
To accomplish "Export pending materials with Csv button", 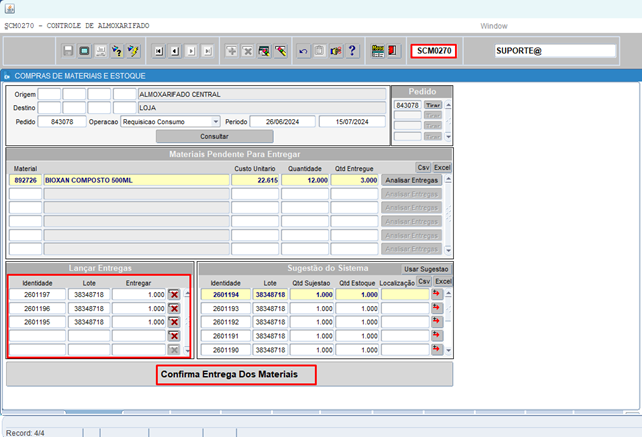I will click(x=423, y=168).
